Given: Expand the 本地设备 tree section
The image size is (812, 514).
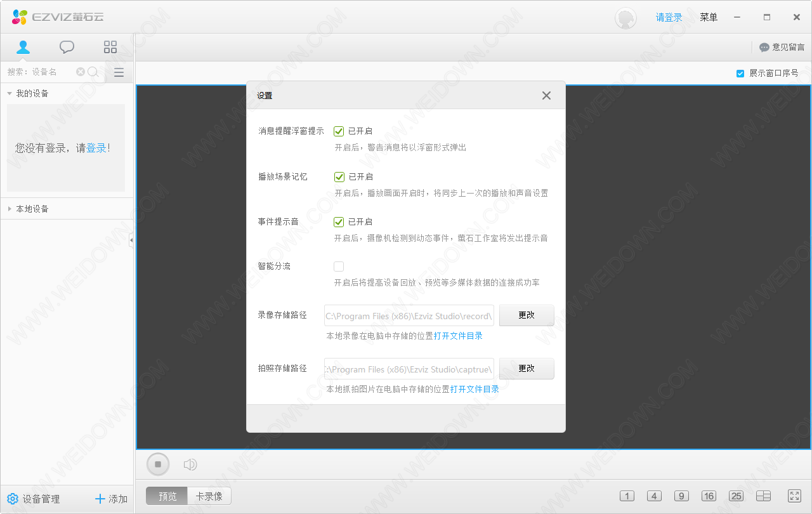Looking at the screenshot, I should pos(10,209).
